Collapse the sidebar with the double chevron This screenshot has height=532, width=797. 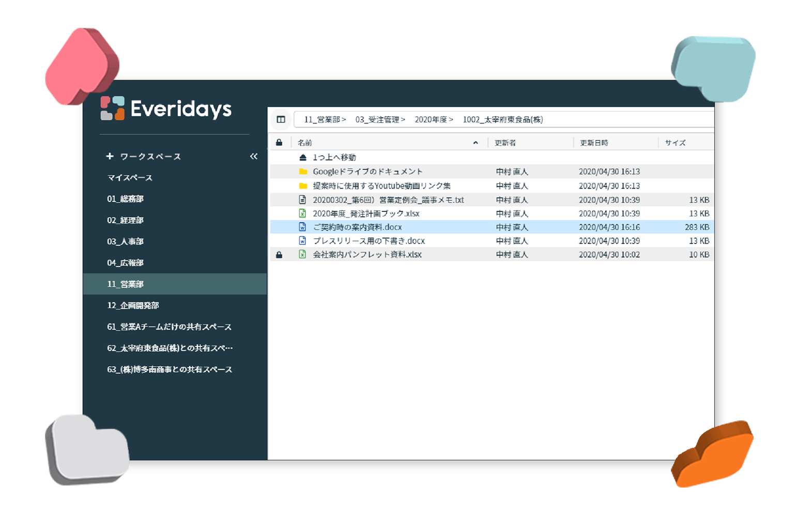(254, 156)
